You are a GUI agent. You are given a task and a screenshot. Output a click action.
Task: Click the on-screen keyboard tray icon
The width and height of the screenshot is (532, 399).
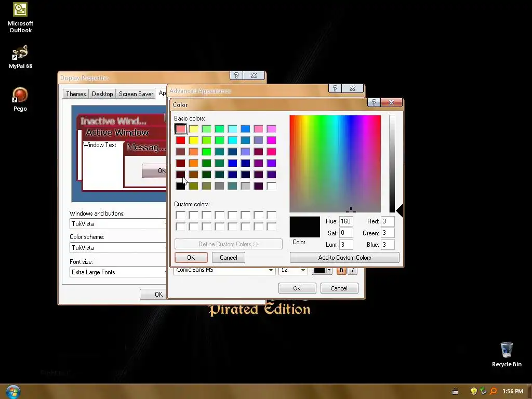455,392
